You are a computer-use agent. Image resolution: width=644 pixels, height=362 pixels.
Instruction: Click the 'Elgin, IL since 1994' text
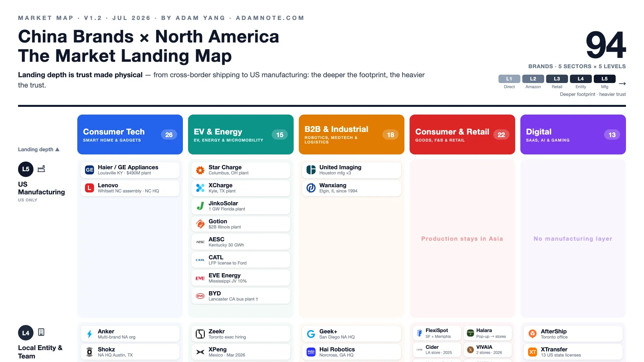338,191
